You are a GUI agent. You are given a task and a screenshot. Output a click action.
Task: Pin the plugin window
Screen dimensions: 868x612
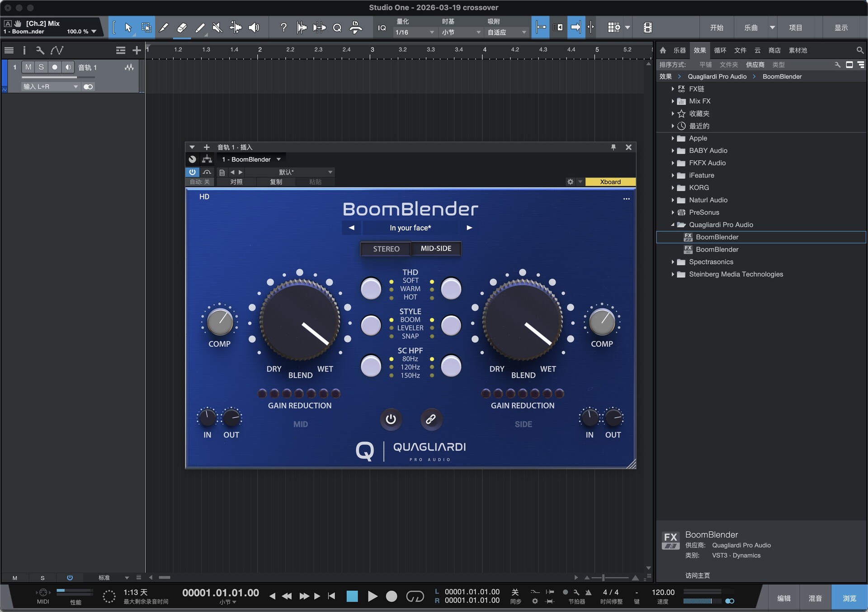[613, 147]
